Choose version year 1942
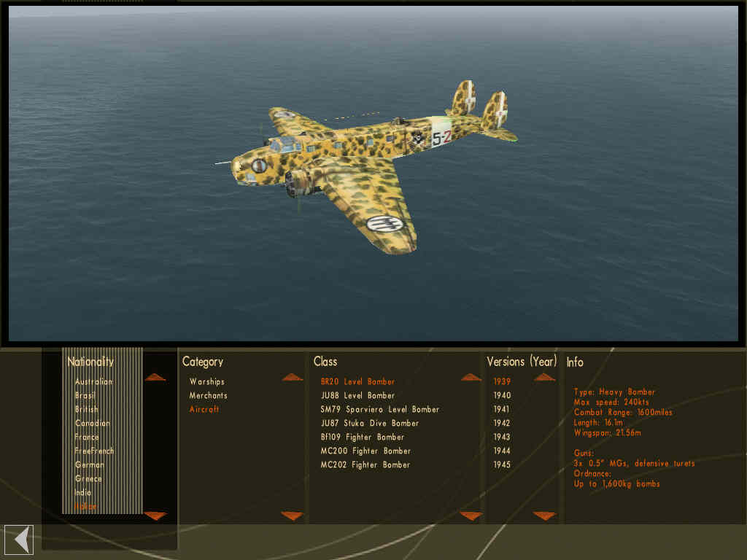The height and width of the screenshot is (560, 747). [x=502, y=424]
